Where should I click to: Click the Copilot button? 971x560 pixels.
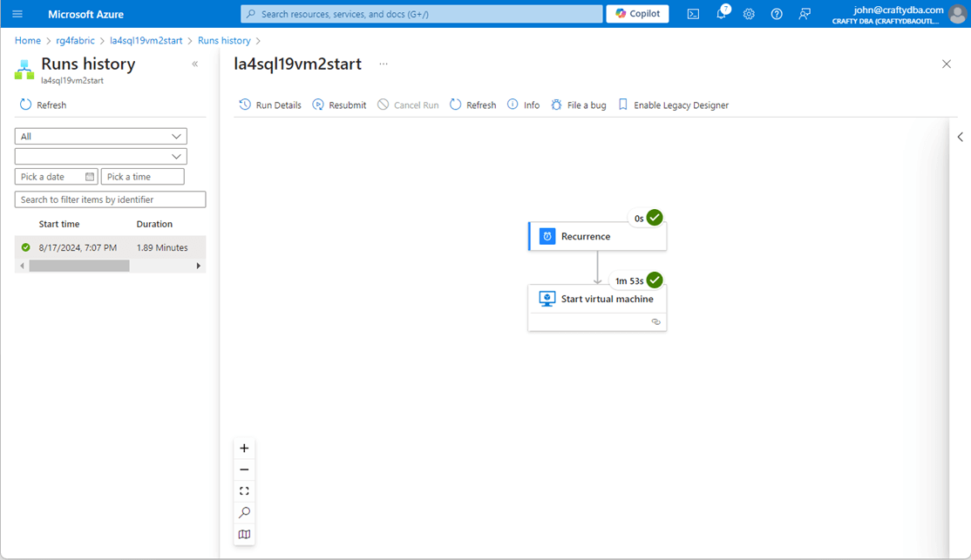(637, 14)
